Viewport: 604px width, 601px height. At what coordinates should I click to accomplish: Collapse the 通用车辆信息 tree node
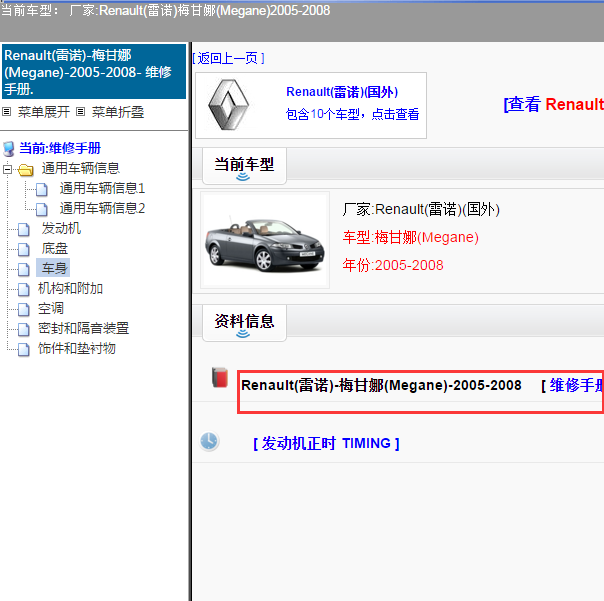[x=7, y=169]
